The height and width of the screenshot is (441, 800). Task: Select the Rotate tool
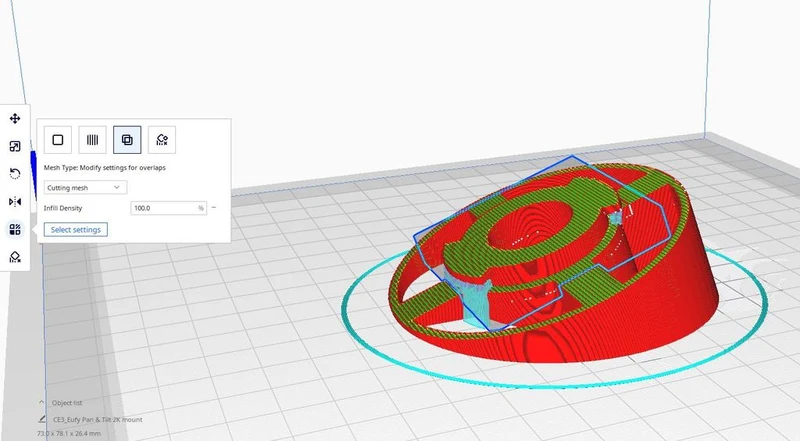coord(15,174)
